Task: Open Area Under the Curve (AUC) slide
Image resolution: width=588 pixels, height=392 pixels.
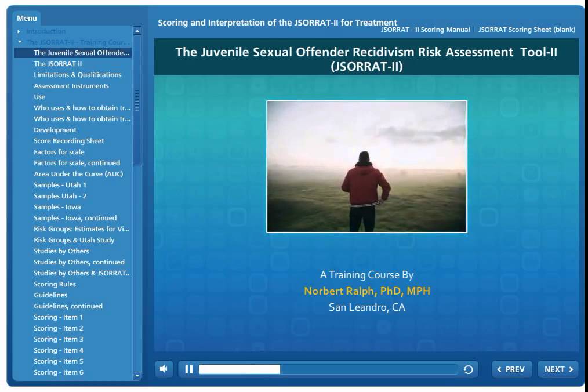Action: (x=78, y=174)
